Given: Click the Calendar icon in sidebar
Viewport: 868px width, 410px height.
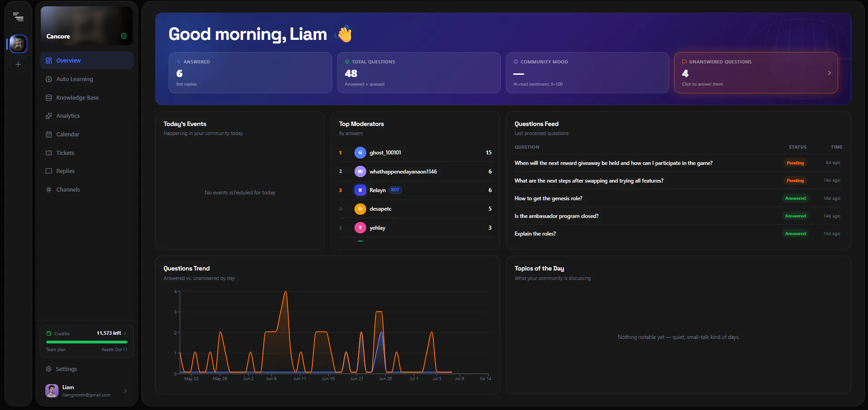Looking at the screenshot, I should (x=49, y=134).
